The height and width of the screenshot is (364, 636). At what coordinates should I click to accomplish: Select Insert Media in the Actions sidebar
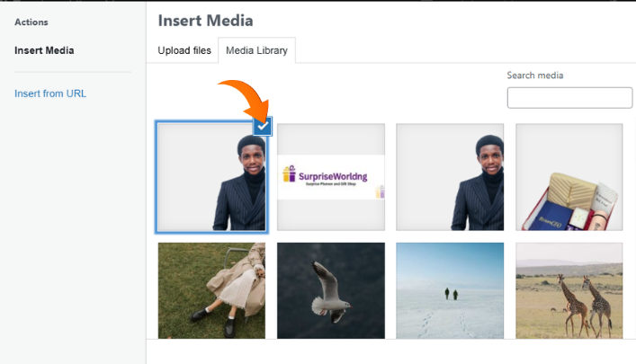44,50
